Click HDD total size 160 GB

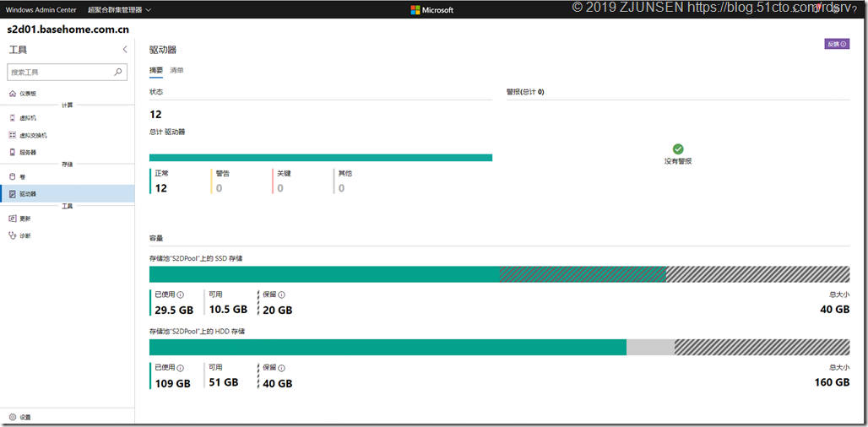832,382
